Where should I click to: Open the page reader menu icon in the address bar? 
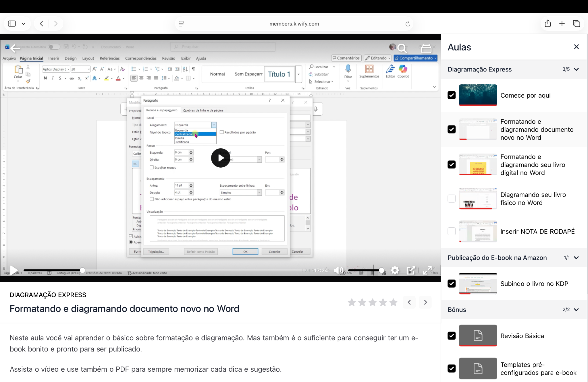(181, 24)
